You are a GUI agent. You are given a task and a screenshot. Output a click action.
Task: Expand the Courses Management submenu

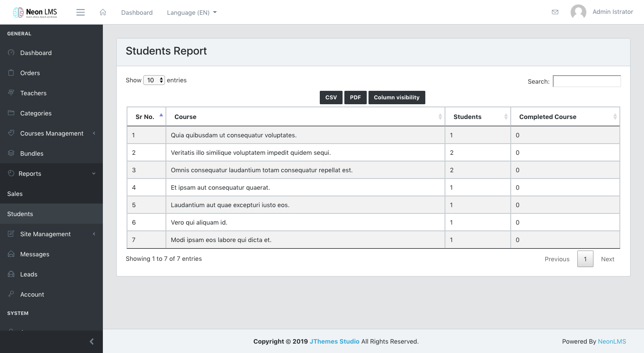[x=52, y=133]
